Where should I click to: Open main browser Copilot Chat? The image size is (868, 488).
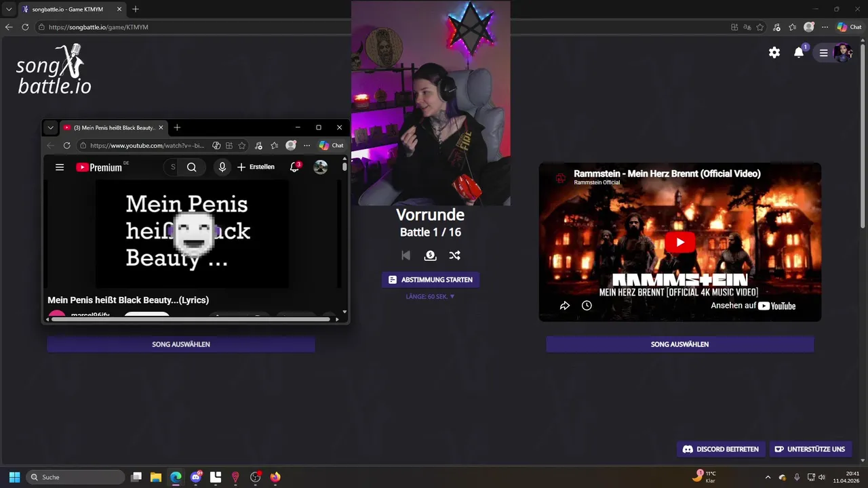tap(849, 27)
